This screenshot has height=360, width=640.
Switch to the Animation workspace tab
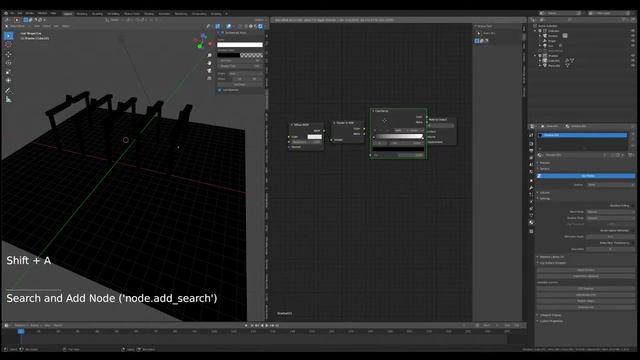164,14
